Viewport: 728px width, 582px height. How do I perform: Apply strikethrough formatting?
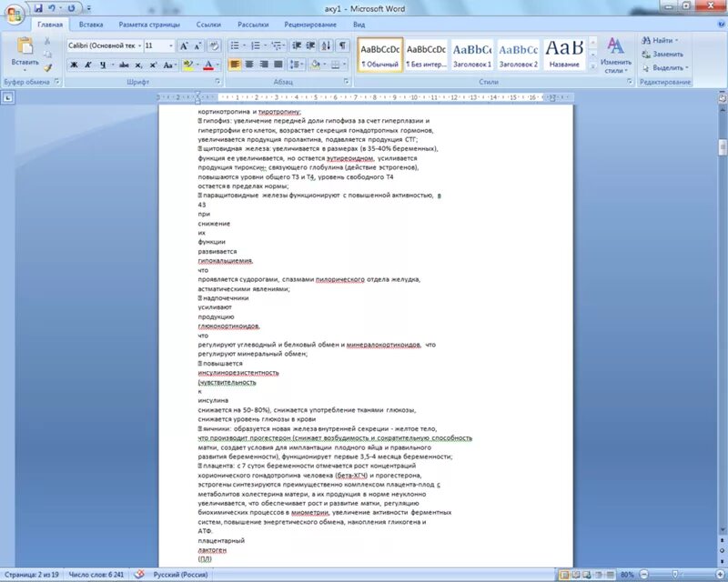click(124, 65)
